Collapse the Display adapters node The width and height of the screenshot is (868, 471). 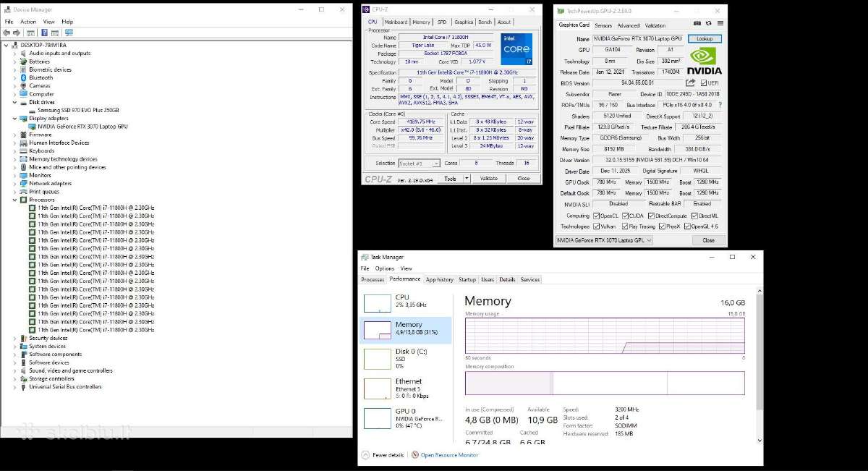click(14, 118)
